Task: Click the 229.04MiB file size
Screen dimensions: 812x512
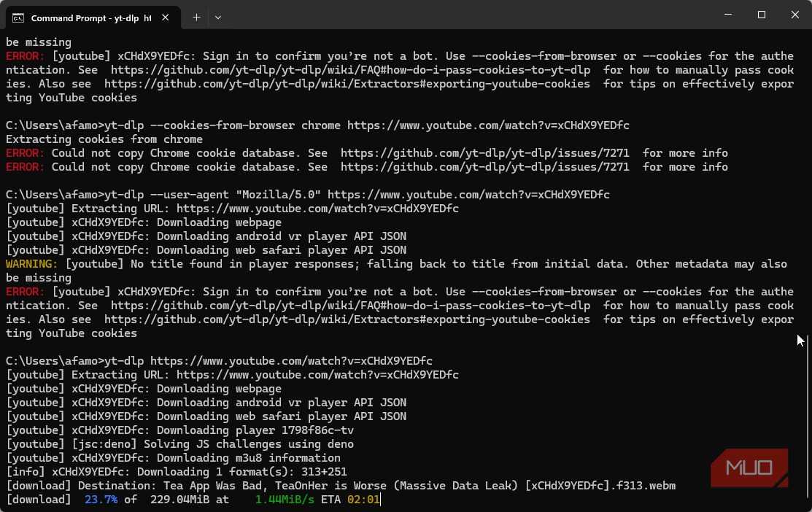Action: (179, 500)
